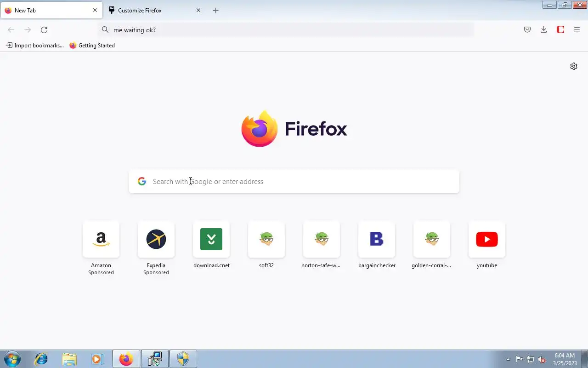Open the clock showing 6:04 AM
The image size is (588, 368).
[x=565, y=359]
